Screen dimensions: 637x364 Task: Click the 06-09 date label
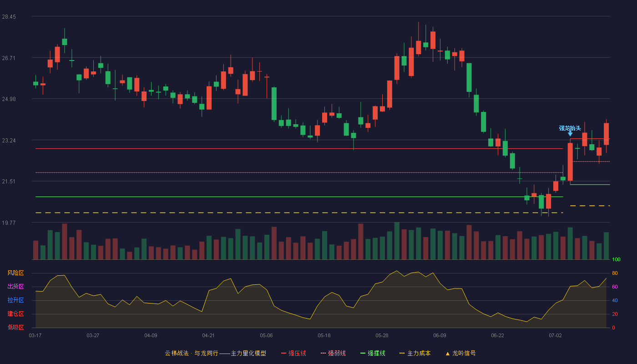pyautogui.click(x=440, y=335)
